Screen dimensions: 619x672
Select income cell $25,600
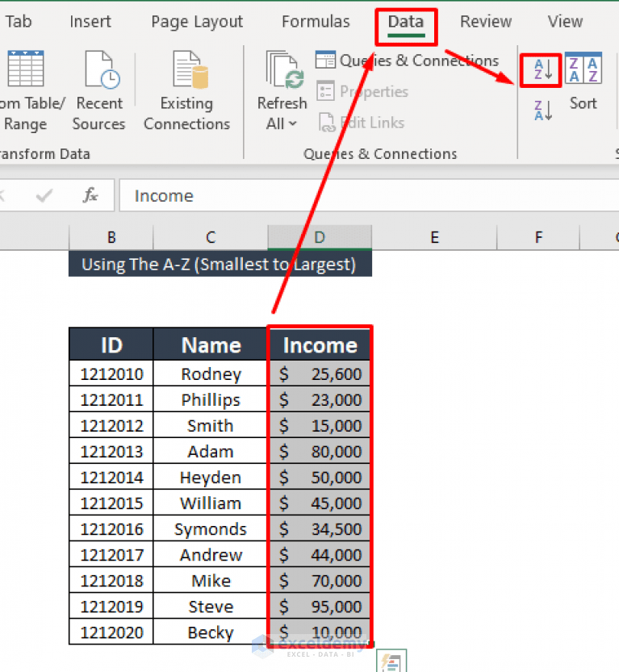point(320,374)
